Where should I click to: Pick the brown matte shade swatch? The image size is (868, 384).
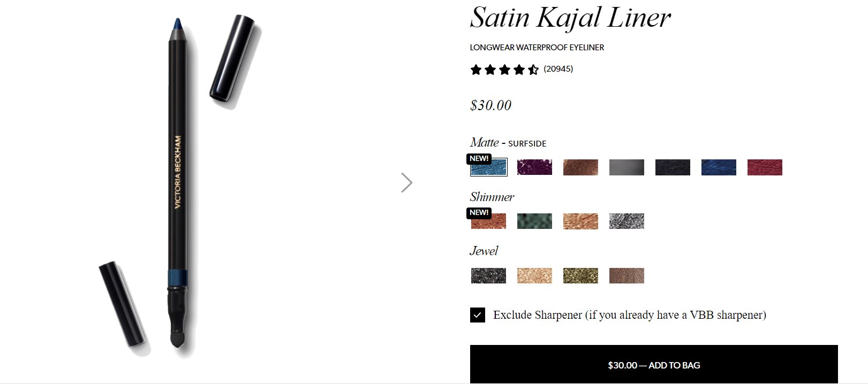580,167
